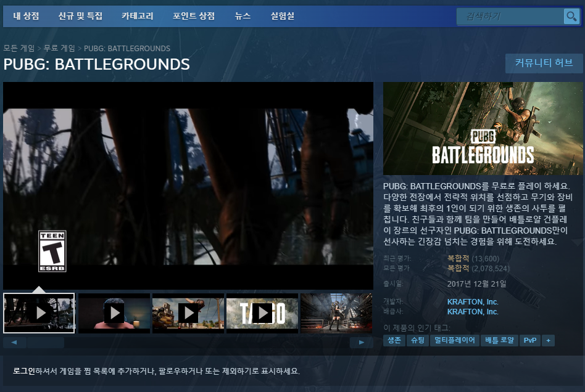
Task: Play the first selected video thumbnail
Action: 39,313
